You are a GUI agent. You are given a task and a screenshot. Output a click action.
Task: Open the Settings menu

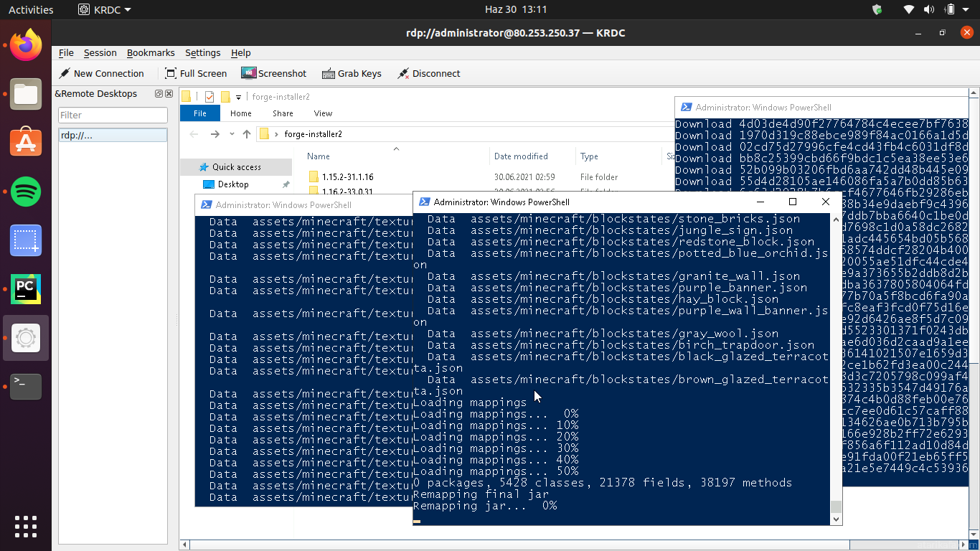pyautogui.click(x=202, y=52)
